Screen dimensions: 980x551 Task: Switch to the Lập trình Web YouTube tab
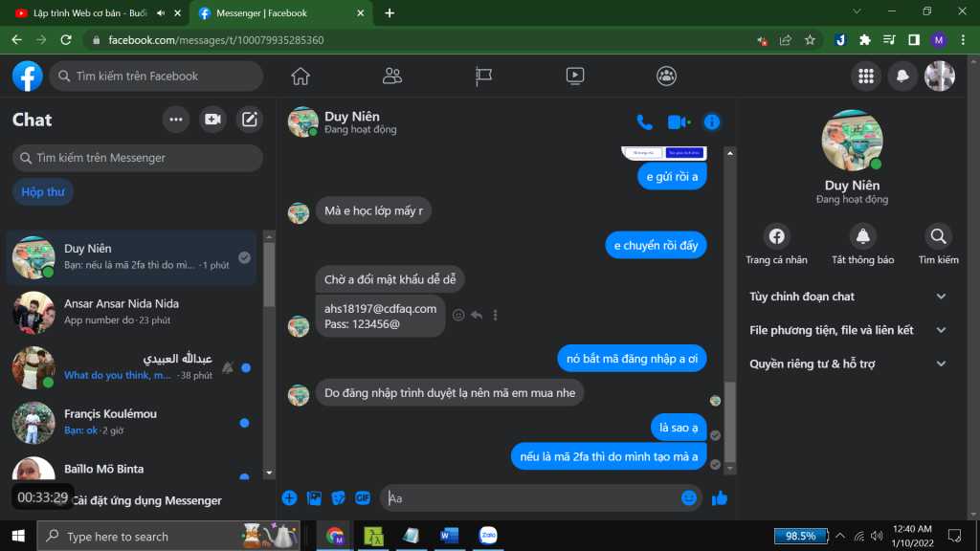tap(86, 13)
